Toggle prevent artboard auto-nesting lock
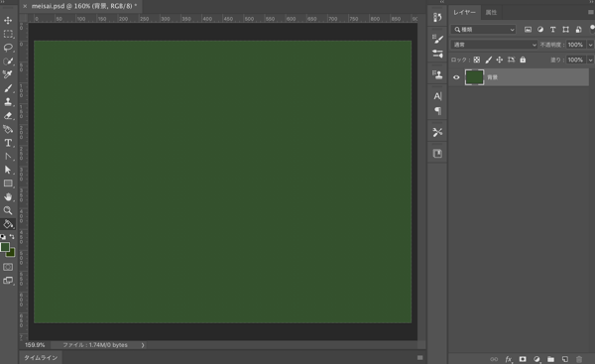 [x=511, y=60]
